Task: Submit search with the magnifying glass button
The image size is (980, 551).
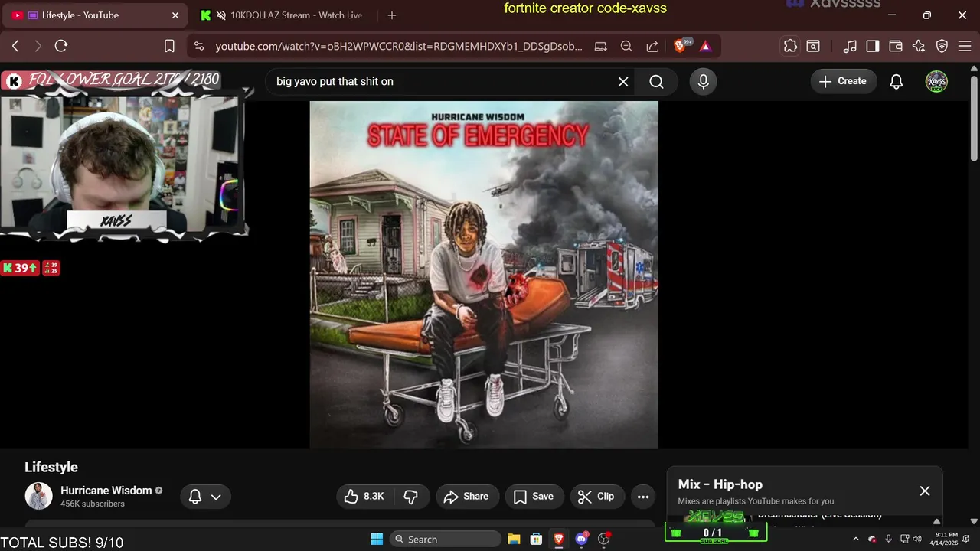Action: click(x=656, y=81)
